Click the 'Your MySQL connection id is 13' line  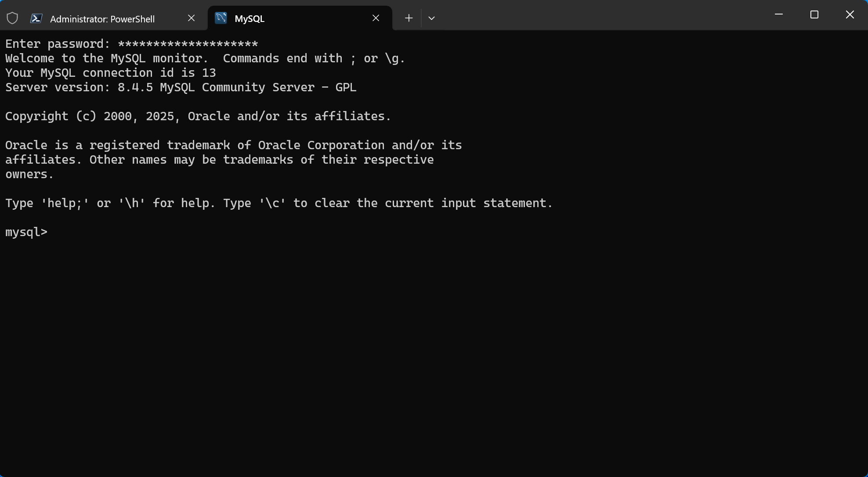click(x=111, y=73)
